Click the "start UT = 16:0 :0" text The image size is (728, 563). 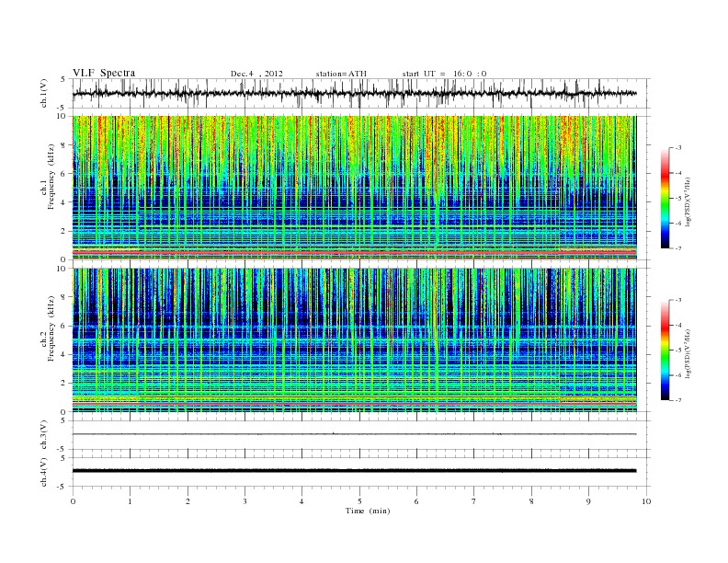[x=444, y=74]
